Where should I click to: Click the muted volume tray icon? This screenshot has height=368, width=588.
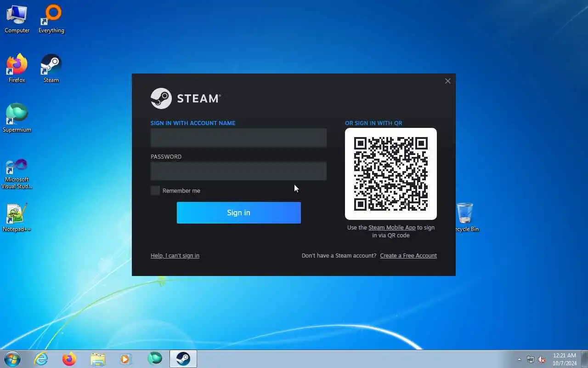(x=542, y=359)
